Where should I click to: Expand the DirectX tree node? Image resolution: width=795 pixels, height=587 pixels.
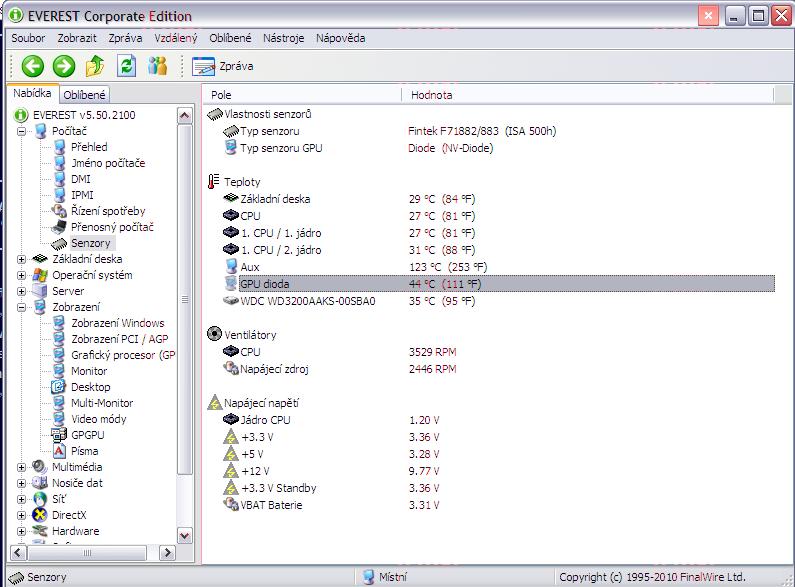tap(21, 515)
